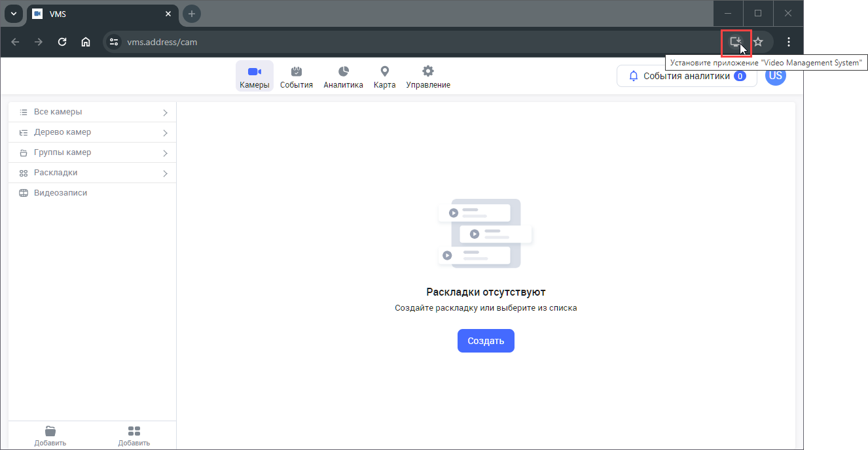Switch to the События tab
The height and width of the screenshot is (450, 868).
pos(296,77)
